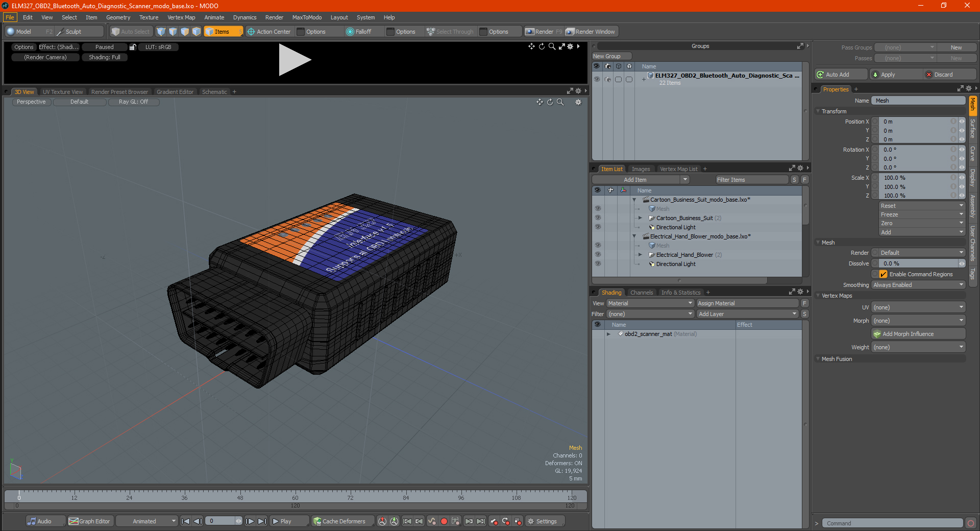Image resolution: width=980 pixels, height=531 pixels.
Task: Open Falloff tool
Action: 359,32
